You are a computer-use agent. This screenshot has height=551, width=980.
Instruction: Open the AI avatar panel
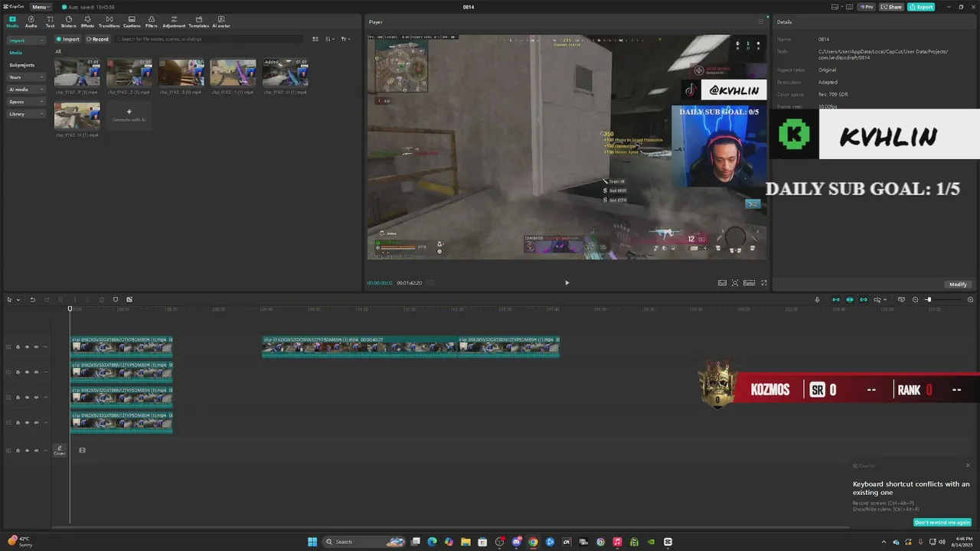pos(221,21)
